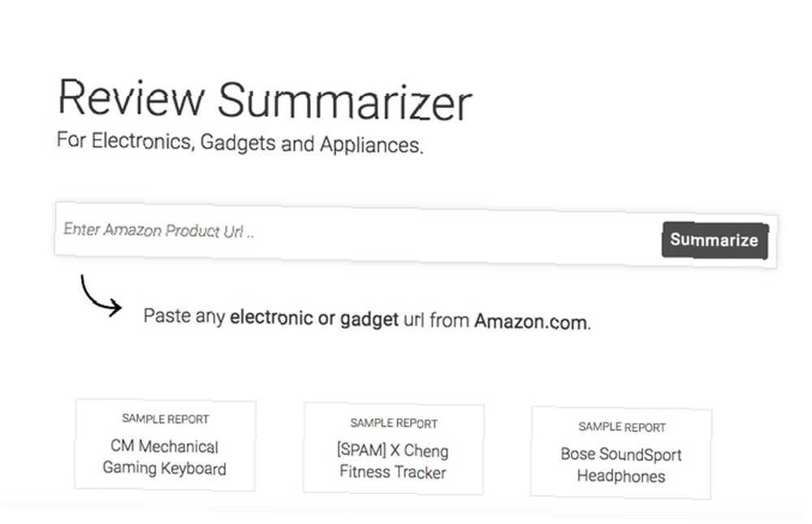Click 'SAMPLE REPORT' label above Bose headphones
Viewport: 812px width, 524px height.
click(622, 427)
